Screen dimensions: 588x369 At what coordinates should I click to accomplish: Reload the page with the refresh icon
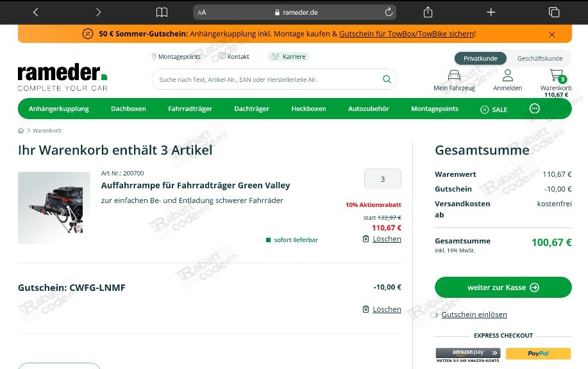(x=389, y=12)
